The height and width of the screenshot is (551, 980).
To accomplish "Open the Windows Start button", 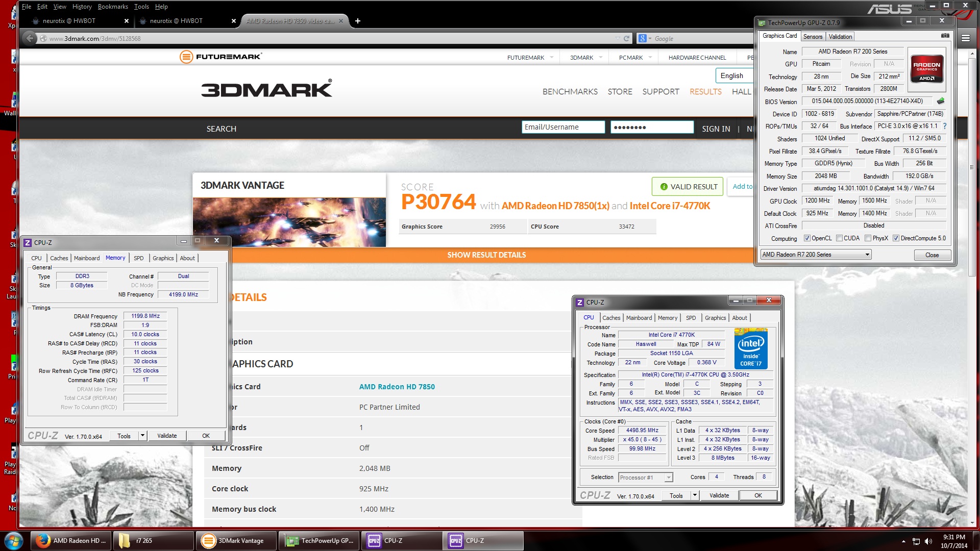I will pos(14,540).
